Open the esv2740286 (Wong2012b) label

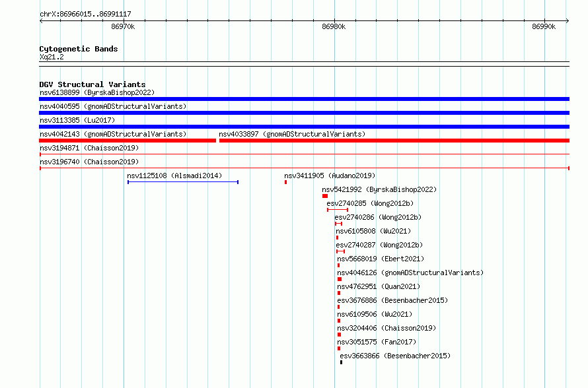click(x=378, y=217)
